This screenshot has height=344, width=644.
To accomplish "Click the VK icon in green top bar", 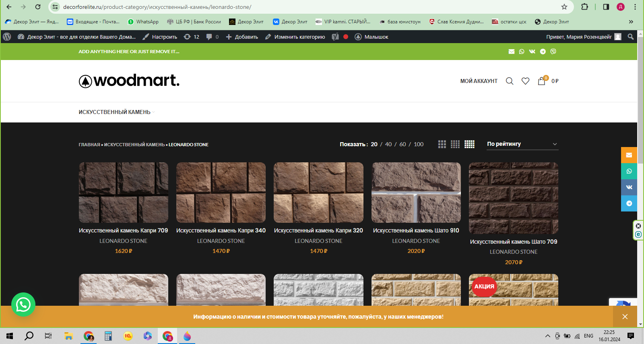I will (x=532, y=52).
